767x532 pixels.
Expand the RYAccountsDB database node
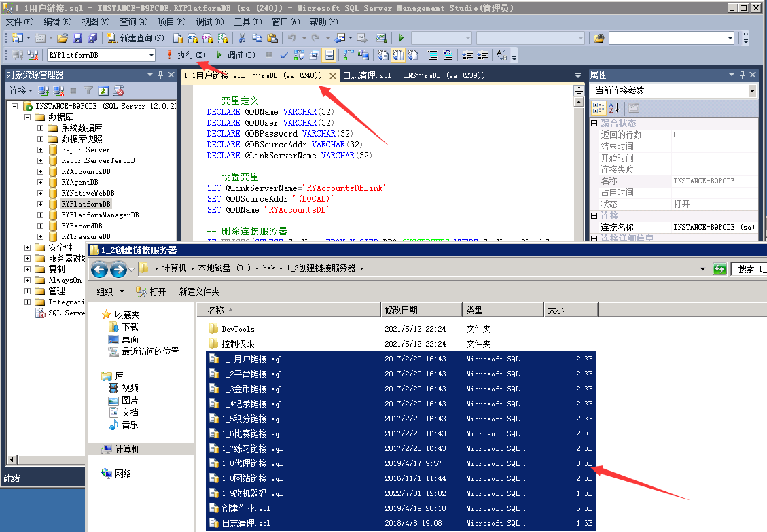pyautogui.click(x=41, y=171)
